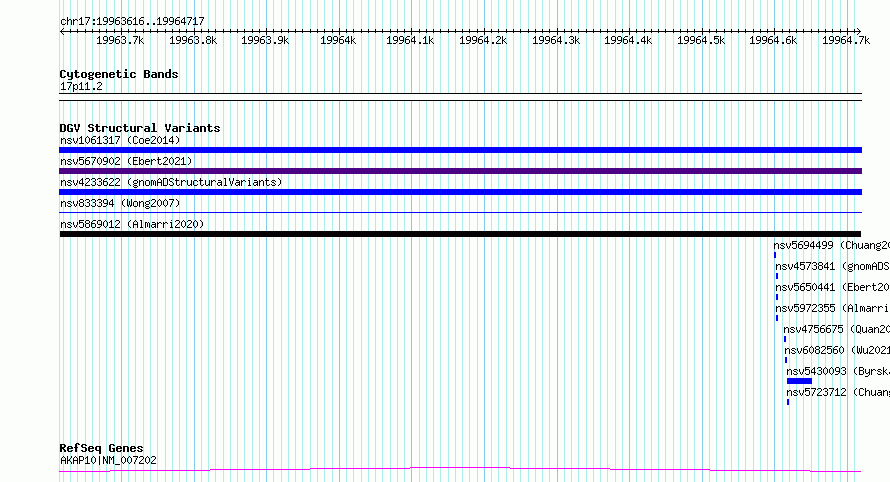The height and width of the screenshot is (482, 890).
Task: Open variant nsv5670902 (Ebert2021) label
Action: click(126, 161)
